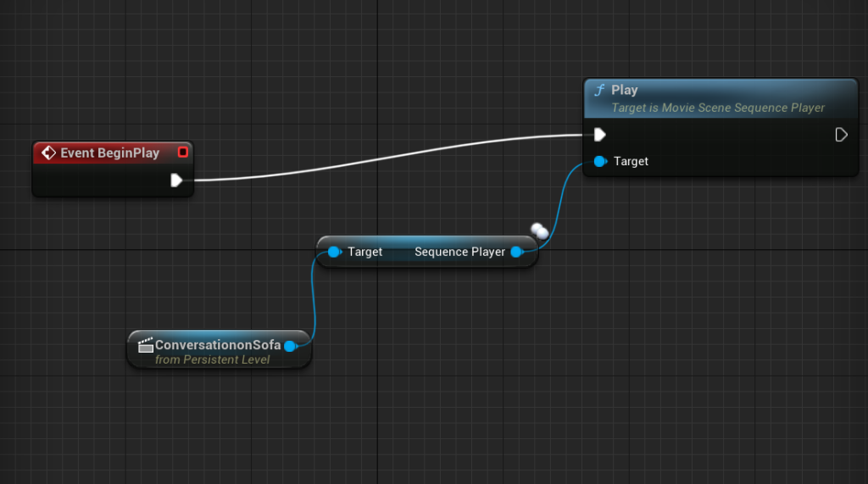Click the Play node exec output pin

(841, 135)
